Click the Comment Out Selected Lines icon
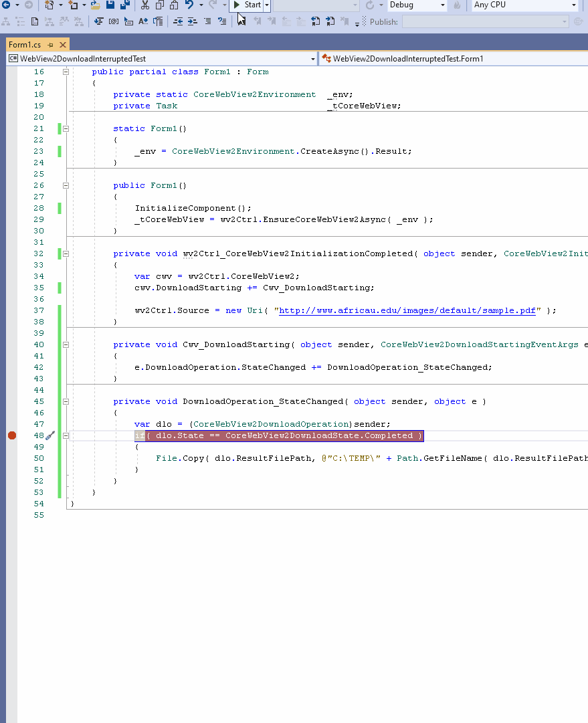 point(207,21)
